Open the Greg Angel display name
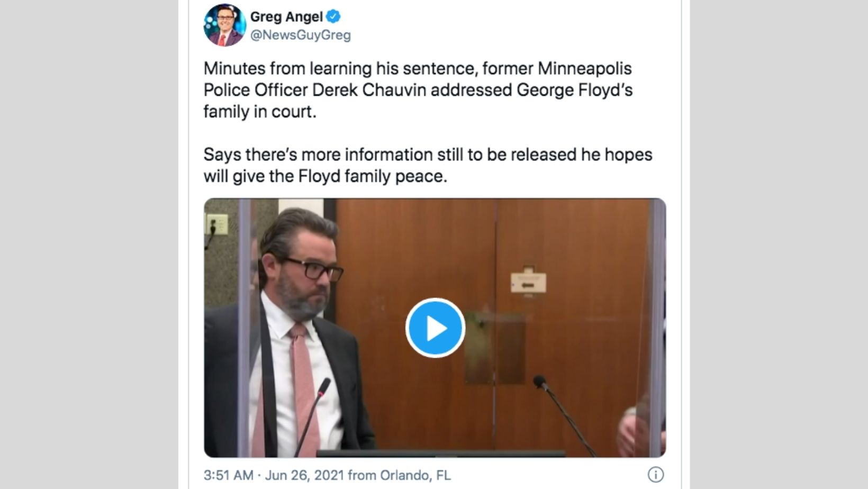This screenshot has height=489, width=868. pyautogui.click(x=286, y=17)
